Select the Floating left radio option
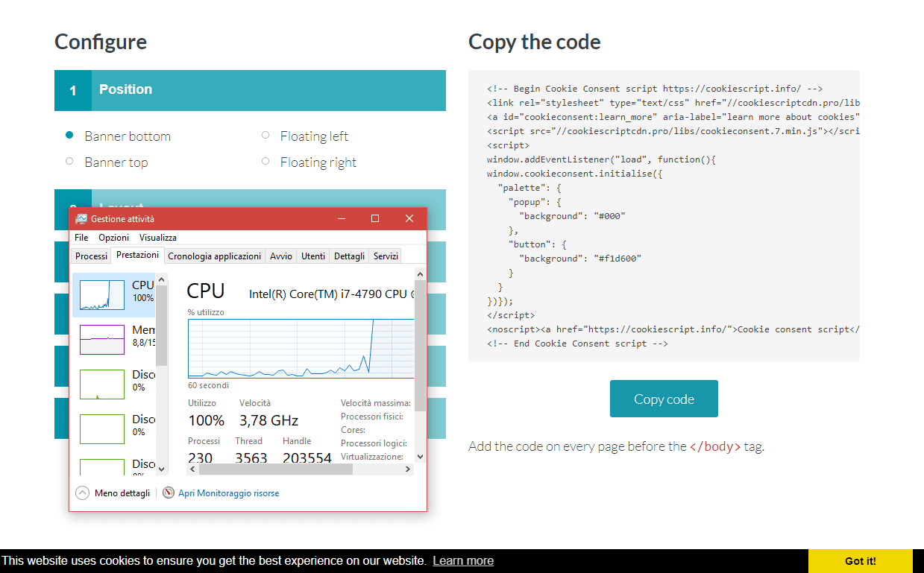The height and width of the screenshot is (573, 924). click(x=265, y=136)
